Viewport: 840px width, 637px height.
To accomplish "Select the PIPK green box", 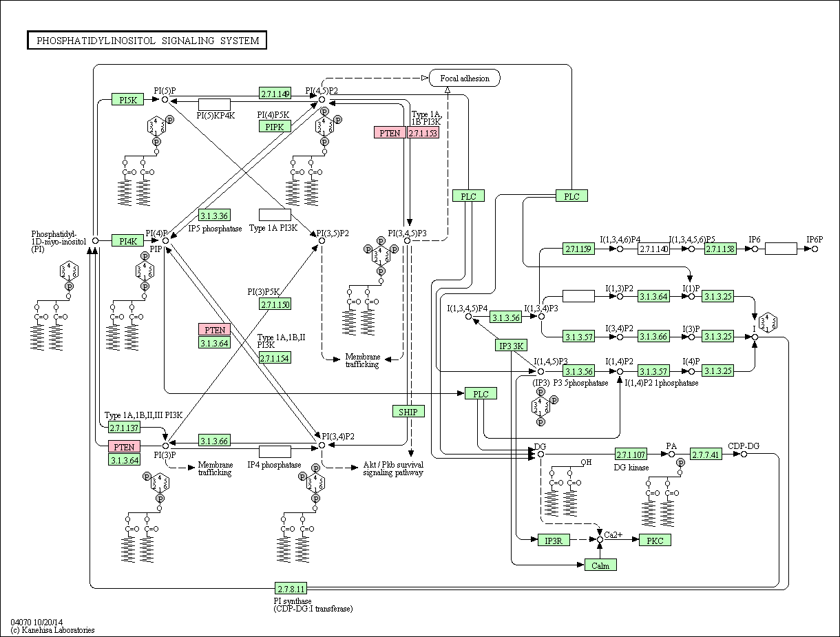I will point(275,126).
